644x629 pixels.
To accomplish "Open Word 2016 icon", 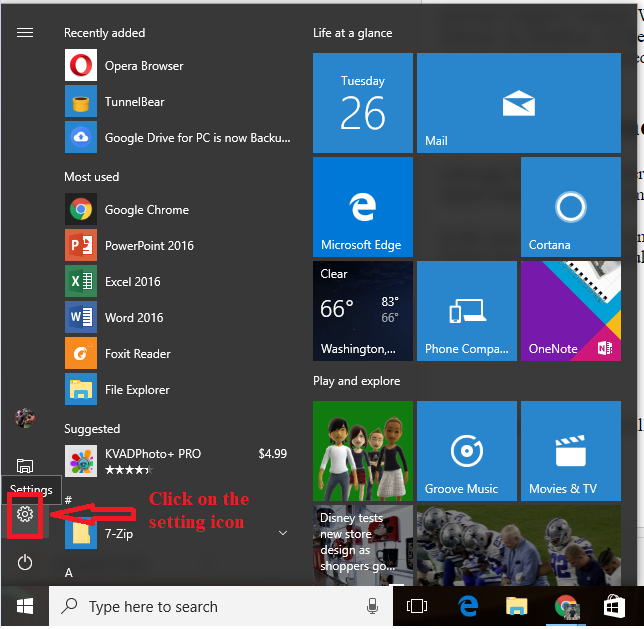I will click(81, 317).
